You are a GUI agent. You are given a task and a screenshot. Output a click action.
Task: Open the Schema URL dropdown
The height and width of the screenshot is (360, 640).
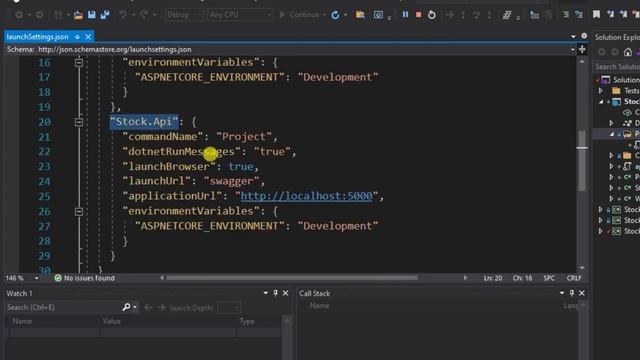pyautogui.click(x=573, y=49)
